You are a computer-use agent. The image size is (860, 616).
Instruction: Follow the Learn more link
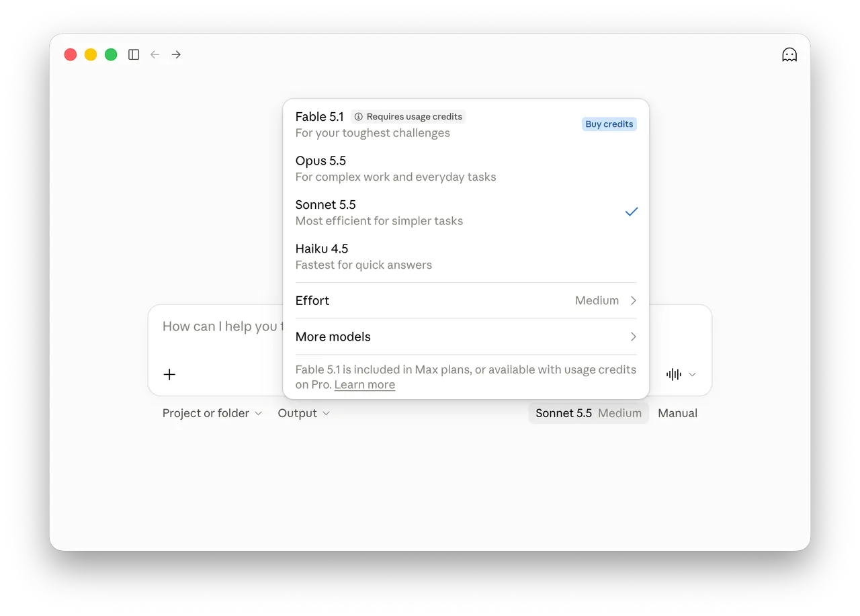tap(365, 385)
